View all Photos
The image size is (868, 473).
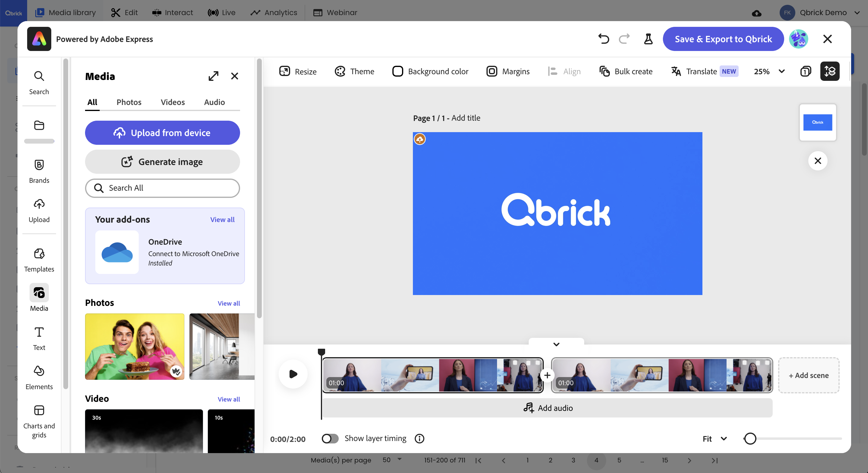[229, 303]
